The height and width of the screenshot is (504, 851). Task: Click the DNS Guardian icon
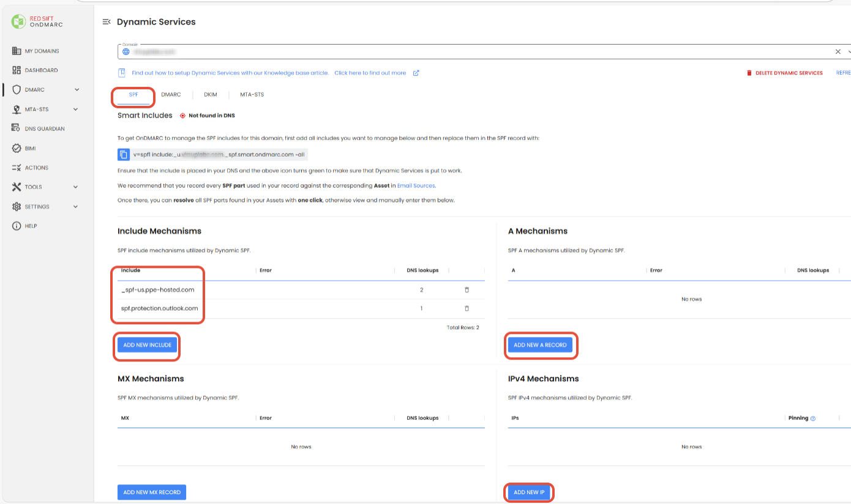point(17,128)
